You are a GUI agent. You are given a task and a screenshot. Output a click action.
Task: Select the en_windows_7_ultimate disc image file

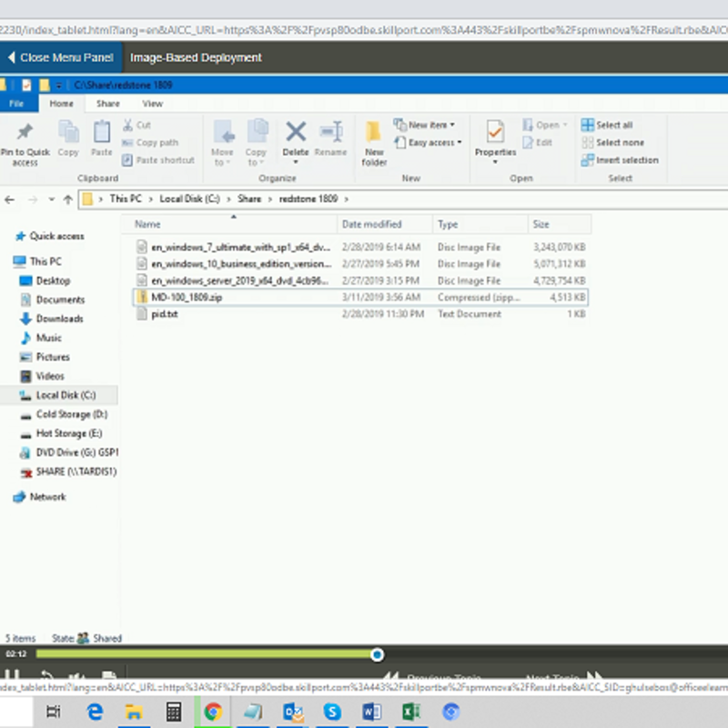pyautogui.click(x=360, y=247)
